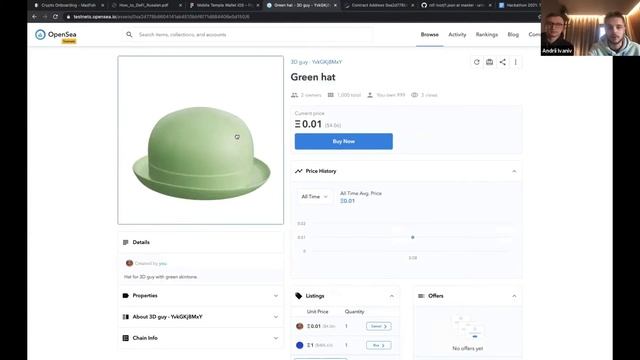Open the Activity menu item
640x360 pixels.
[x=457, y=35]
